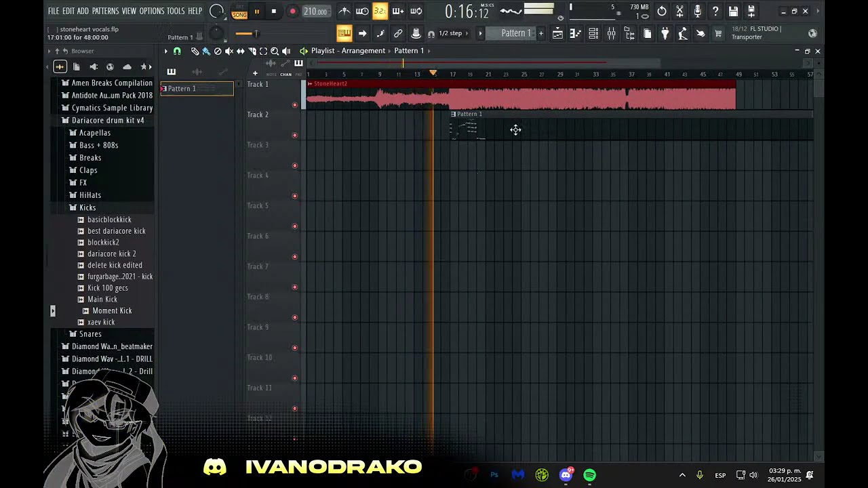Enable the metronome icon
Image resolution: width=868 pixels, height=488 pixels.
(344, 11)
